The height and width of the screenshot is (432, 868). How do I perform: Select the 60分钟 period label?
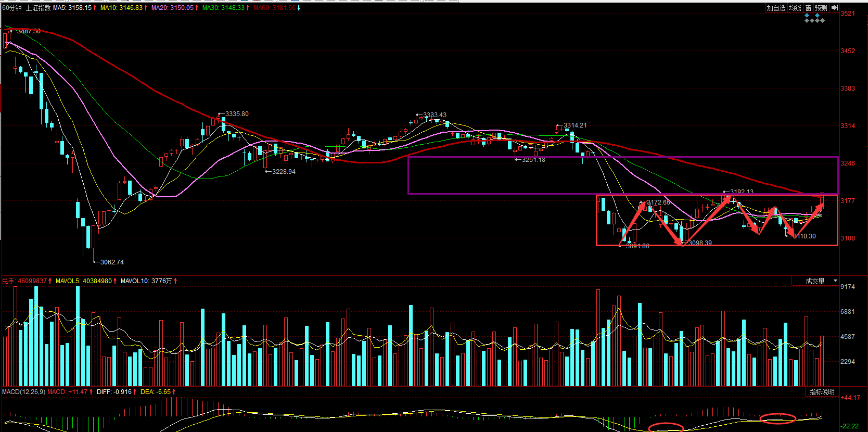[x=12, y=8]
